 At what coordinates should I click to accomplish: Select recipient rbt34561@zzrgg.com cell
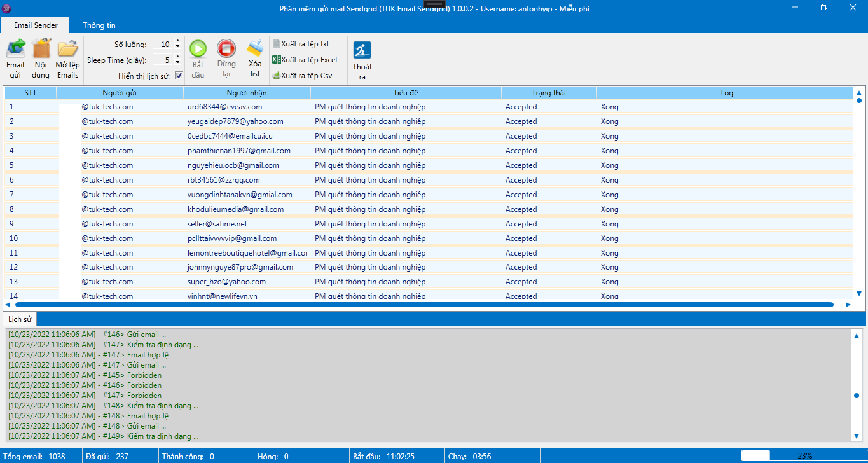(x=247, y=180)
